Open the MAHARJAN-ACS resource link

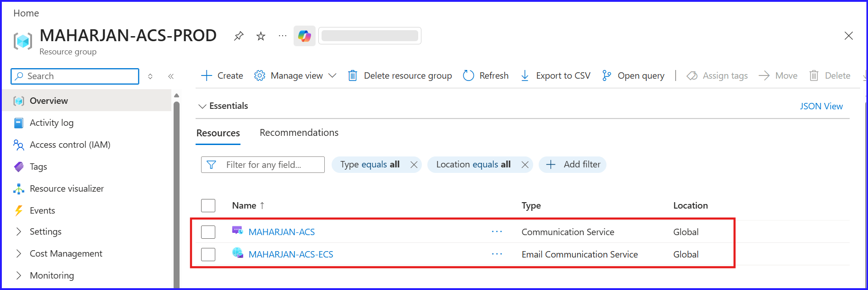281,232
